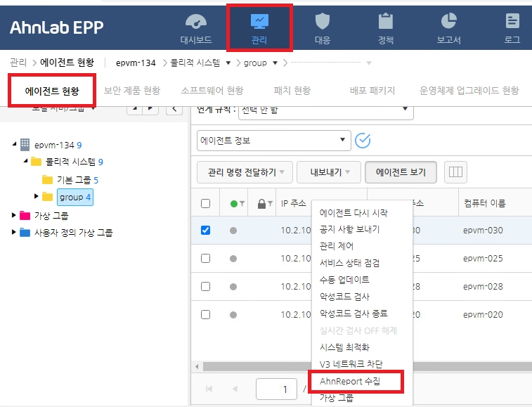This screenshot has width=532, height=407.
Task: Open the 에이전트 정보 dropdown
Action: [274, 140]
